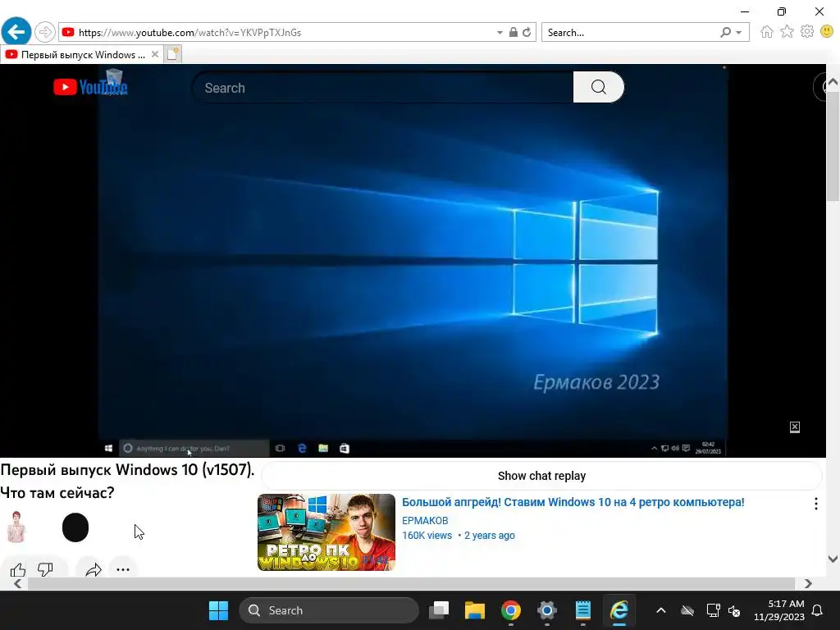Click Internet Explorer icon in taskbar
The width and height of the screenshot is (840, 630).
pos(619,610)
